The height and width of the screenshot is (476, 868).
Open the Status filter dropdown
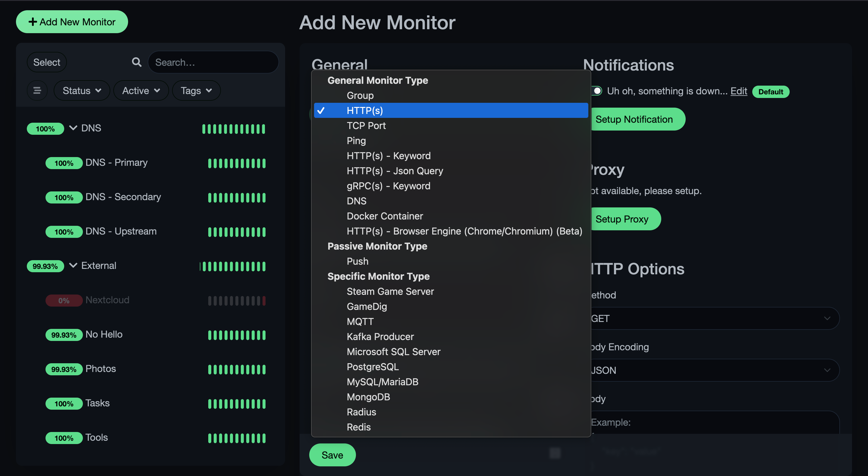(82, 90)
